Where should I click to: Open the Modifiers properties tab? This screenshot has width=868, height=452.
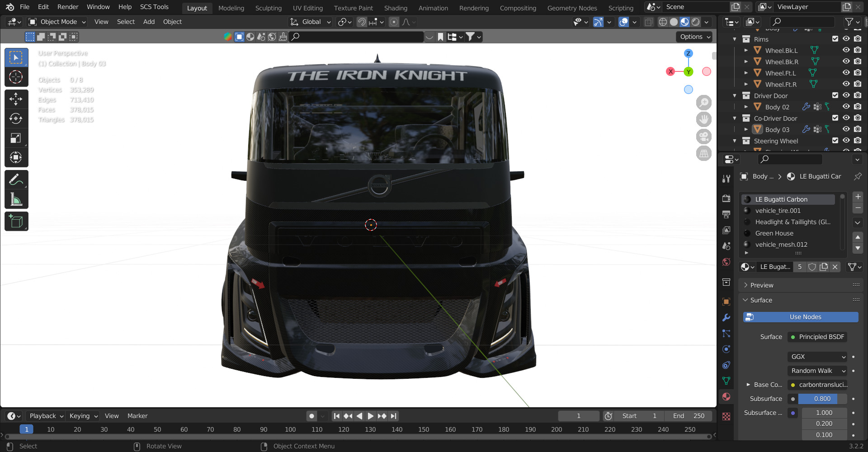point(726,317)
